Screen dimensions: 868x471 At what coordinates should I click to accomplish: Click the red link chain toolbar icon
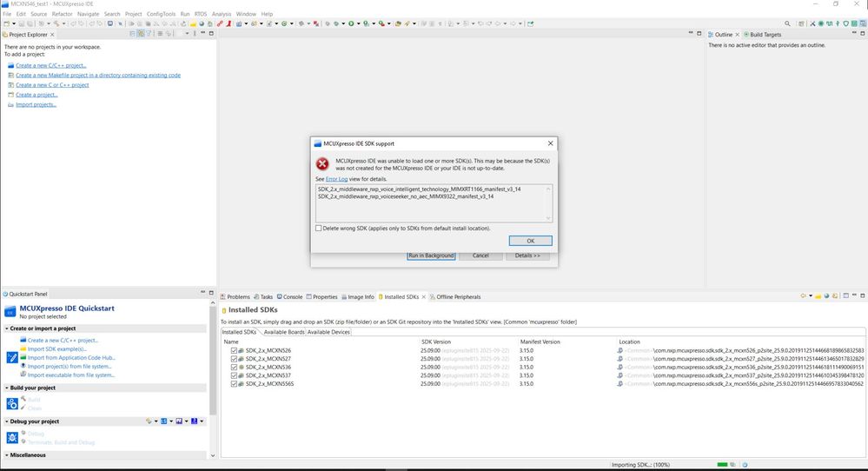(x=219, y=23)
